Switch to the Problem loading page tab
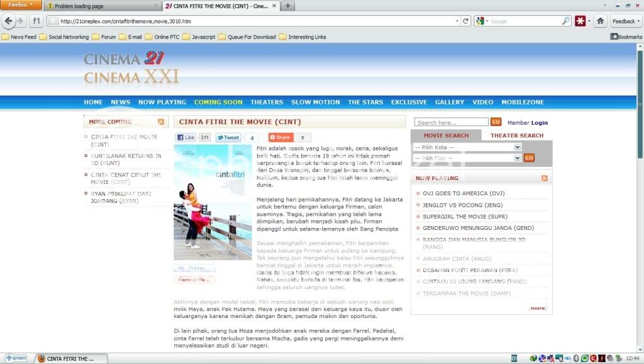This screenshot has width=644, height=364. coord(101,6)
